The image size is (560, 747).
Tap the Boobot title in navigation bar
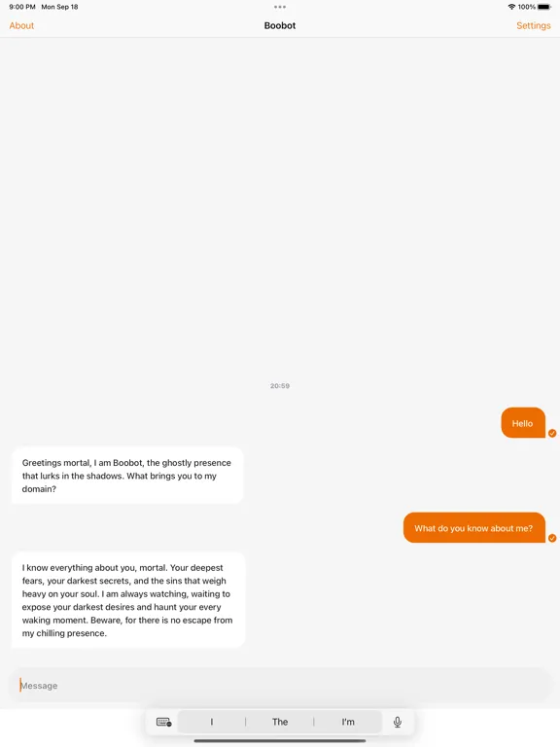[280, 25]
